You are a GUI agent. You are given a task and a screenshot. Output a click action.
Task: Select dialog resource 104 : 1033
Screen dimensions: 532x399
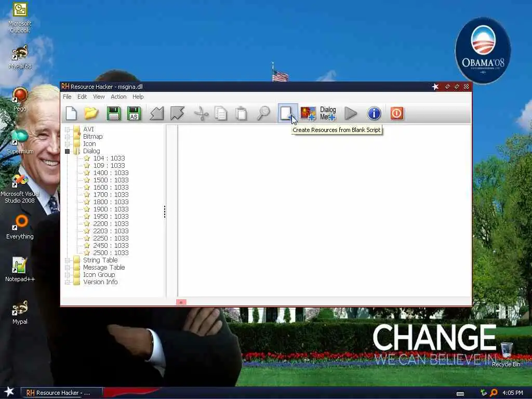pos(109,158)
